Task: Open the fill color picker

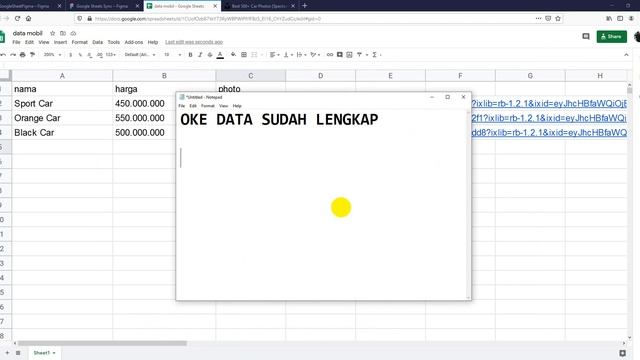Action: point(233,55)
